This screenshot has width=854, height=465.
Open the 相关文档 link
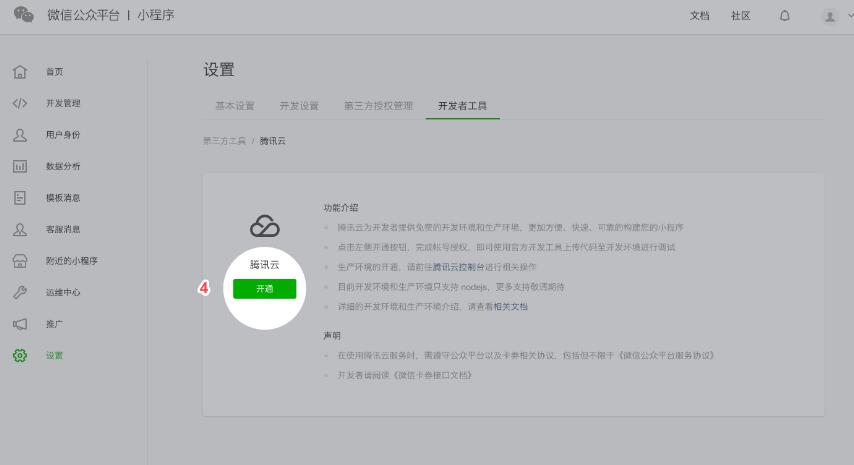coord(510,306)
